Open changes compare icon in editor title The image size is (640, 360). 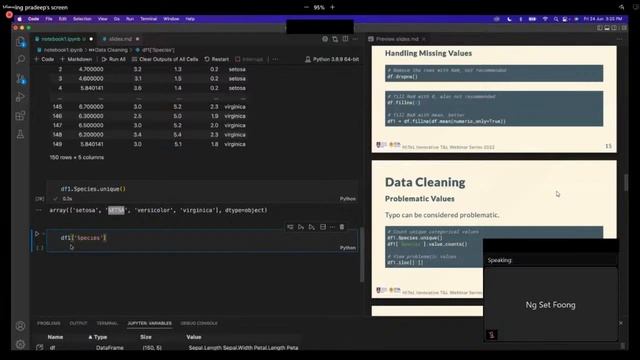click(x=335, y=39)
